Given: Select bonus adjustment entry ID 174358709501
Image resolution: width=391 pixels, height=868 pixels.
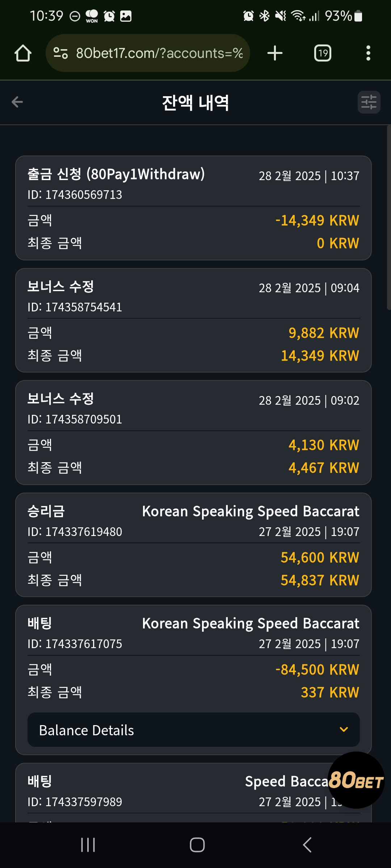Looking at the screenshot, I should coord(193,433).
